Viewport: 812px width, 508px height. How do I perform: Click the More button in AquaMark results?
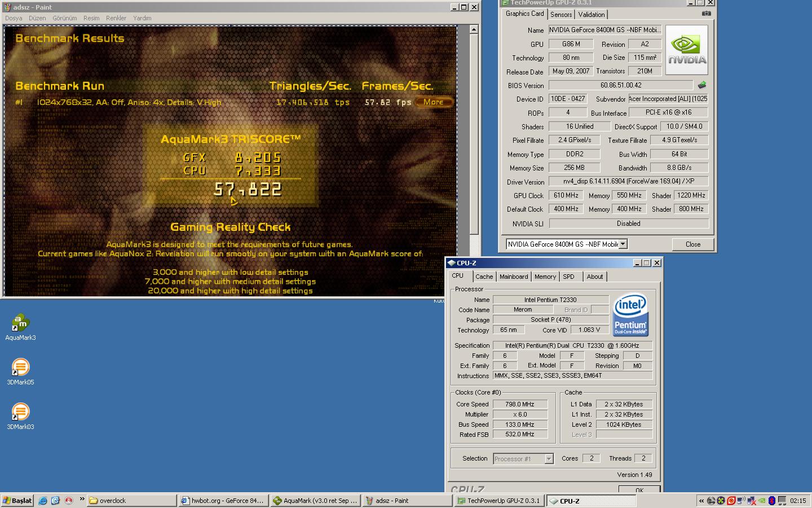click(x=433, y=102)
